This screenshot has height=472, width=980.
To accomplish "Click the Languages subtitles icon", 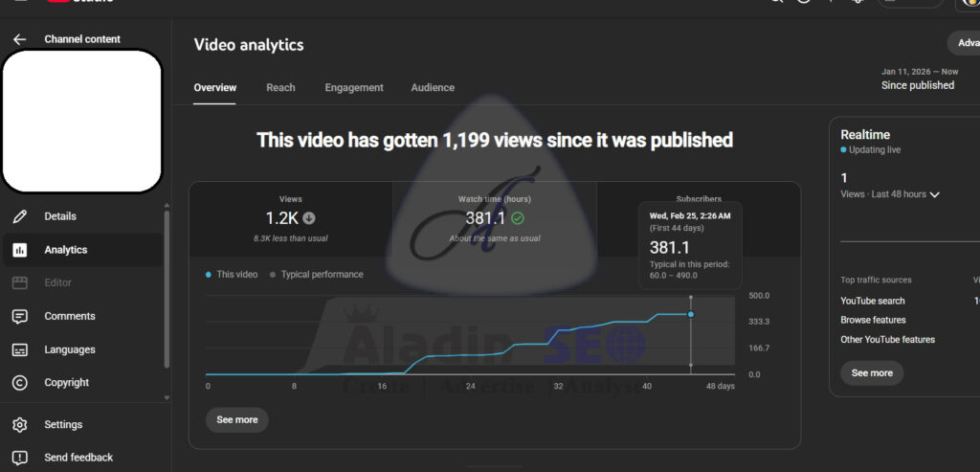I will 20,349.
